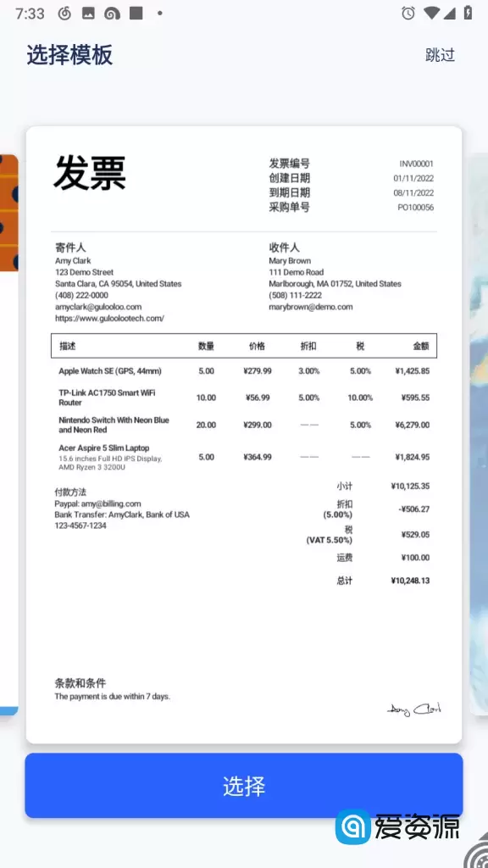Image resolution: width=488 pixels, height=868 pixels.
Task: Open the watercolor template preview on the right
Action: (x=479, y=435)
